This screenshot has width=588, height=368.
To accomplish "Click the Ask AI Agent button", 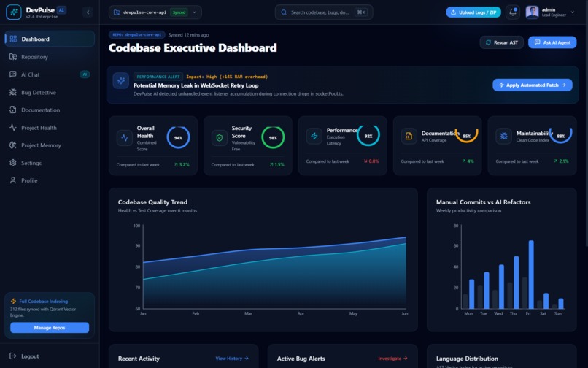I will click(x=552, y=42).
